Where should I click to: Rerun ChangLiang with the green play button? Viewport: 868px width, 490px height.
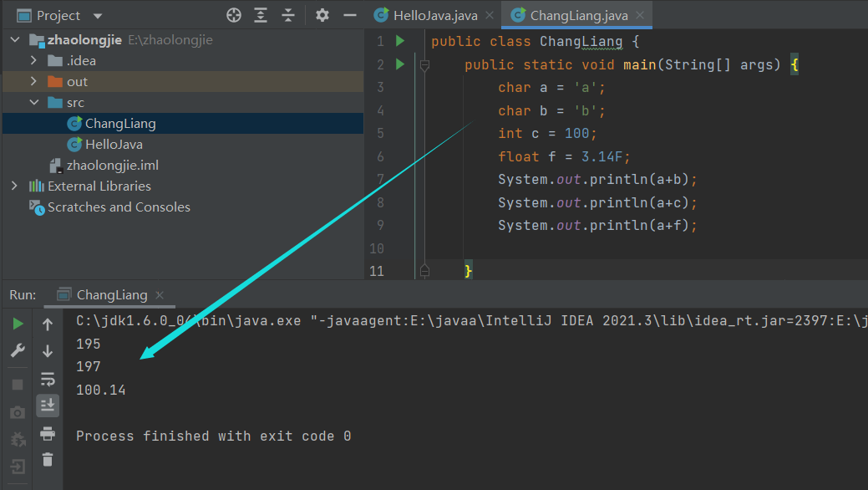(x=18, y=324)
